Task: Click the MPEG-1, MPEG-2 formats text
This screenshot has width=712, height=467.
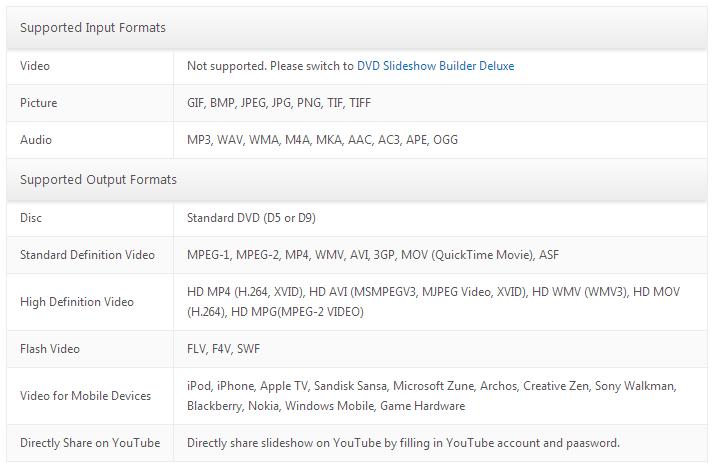Action: pos(373,255)
